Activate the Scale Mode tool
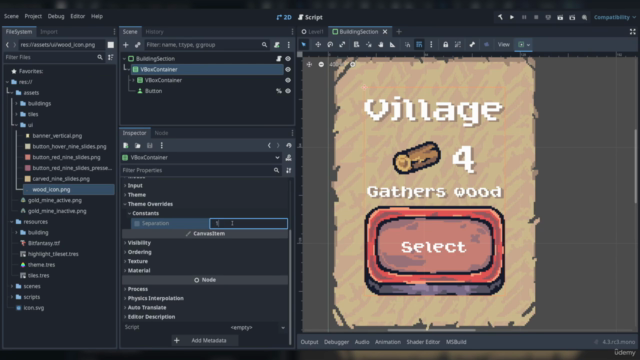The image size is (640, 360). tap(342, 44)
